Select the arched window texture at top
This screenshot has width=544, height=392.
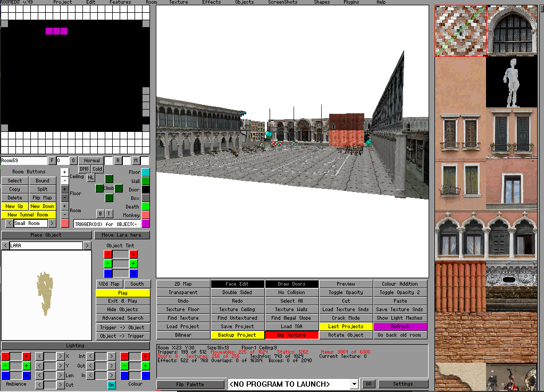(x=512, y=31)
